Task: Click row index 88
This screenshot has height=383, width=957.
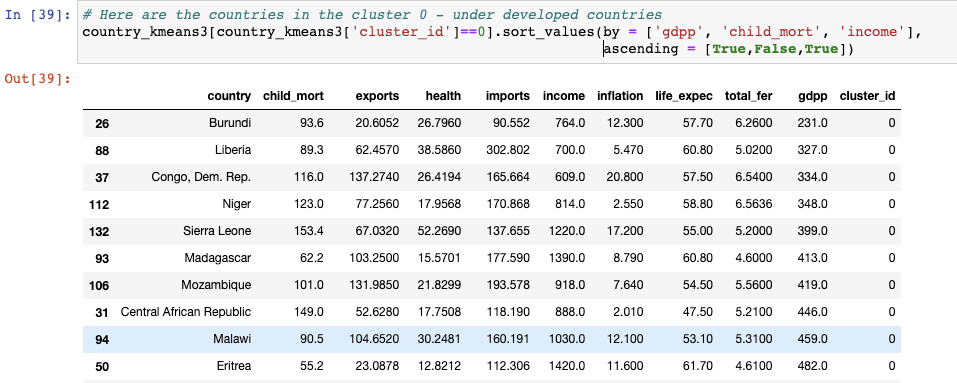Action: pyautogui.click(x=102, y=150)
